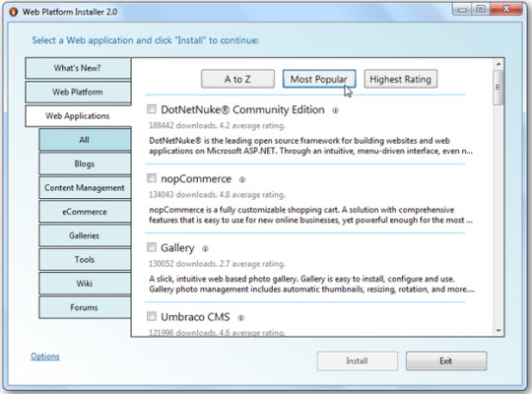The width and height of the screenshot is (532, 394).
Task: Click the Gallery application title
Action: tap(177, 248)
